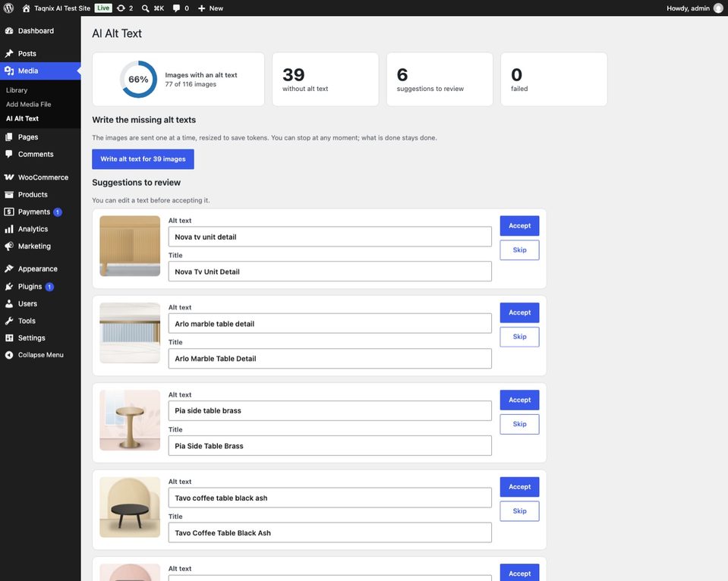Open the Comments sidebar menu item
Screen dimensions: 728x581
point(40,154)
